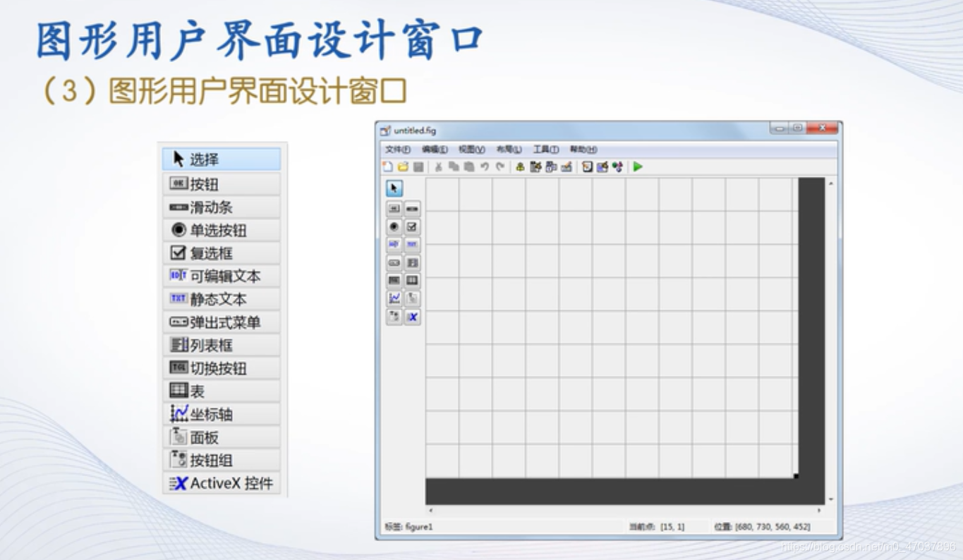Choose the 按钮 entry in labeled list

(222, 184)
